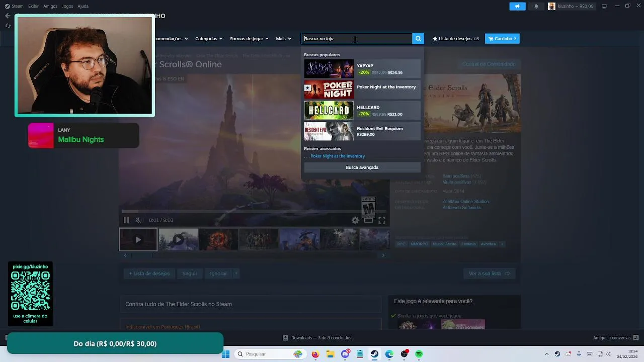This screenshot has height=362, width=644.
Task: Add a tag with plus button
Action: point(502,244)
